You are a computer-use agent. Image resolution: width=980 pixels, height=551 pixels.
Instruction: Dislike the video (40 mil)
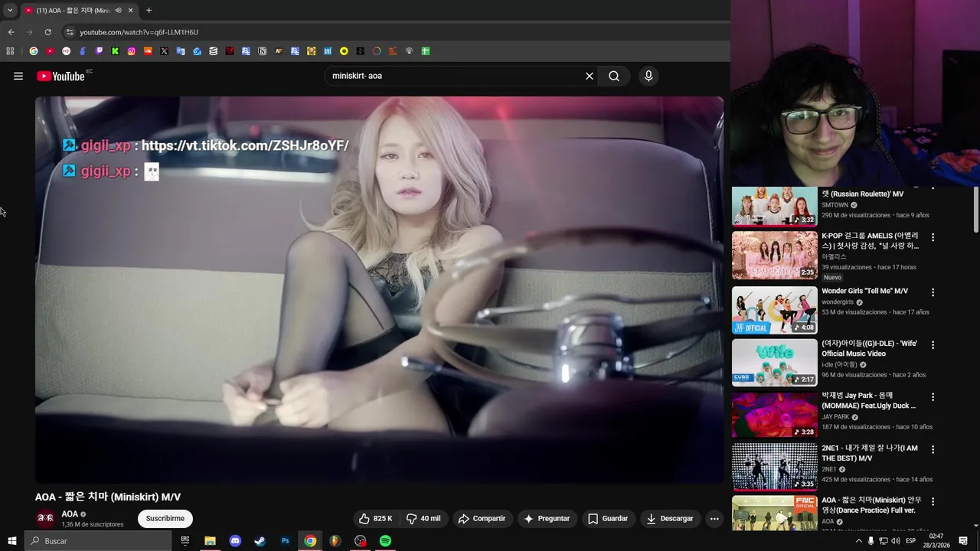(x=423, y=519)
